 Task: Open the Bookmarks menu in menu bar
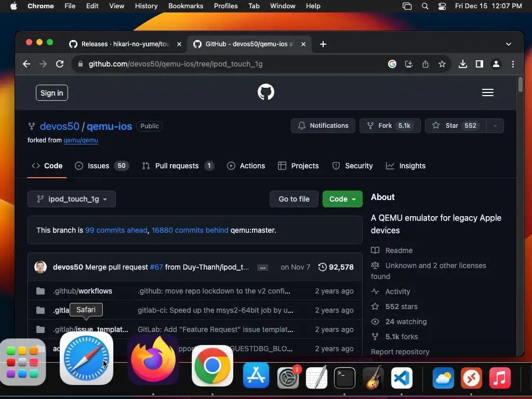point(185,6)
